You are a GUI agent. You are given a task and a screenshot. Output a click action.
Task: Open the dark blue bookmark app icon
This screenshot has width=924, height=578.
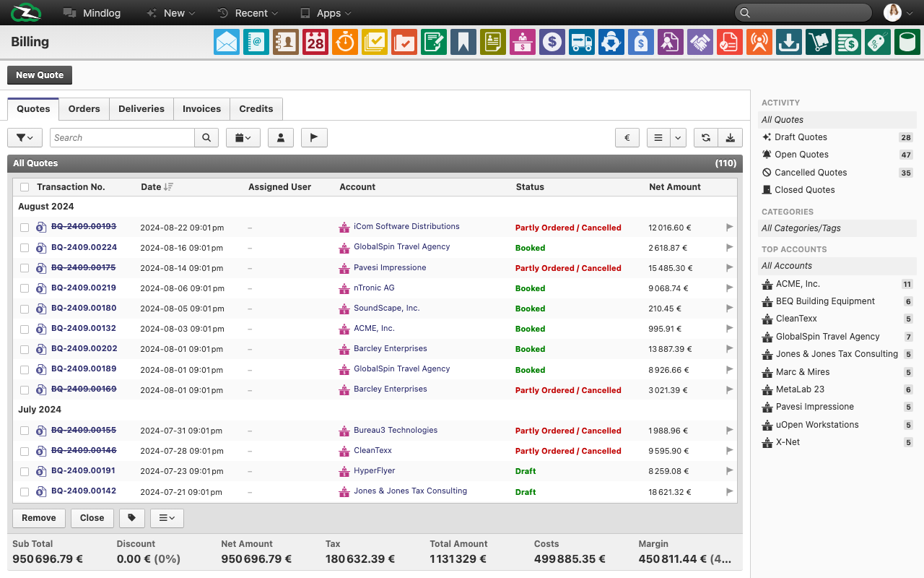coord(463,42)
